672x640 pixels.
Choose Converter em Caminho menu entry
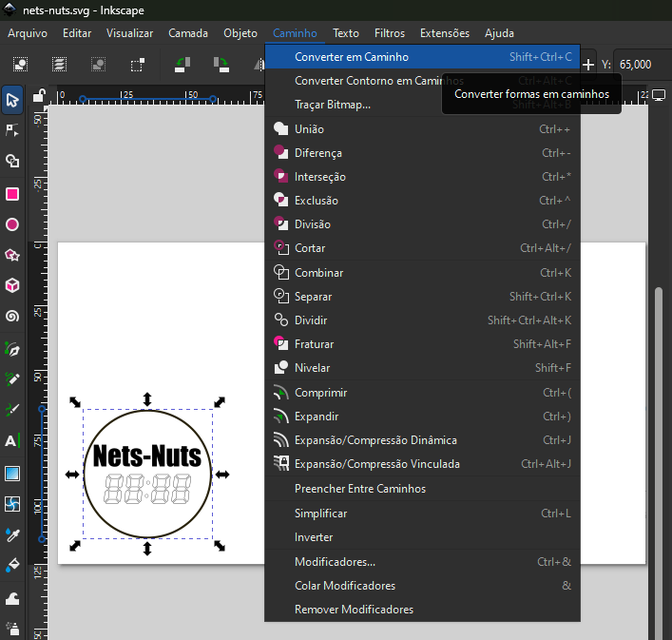pyautogui.click(x=351, y=57)
